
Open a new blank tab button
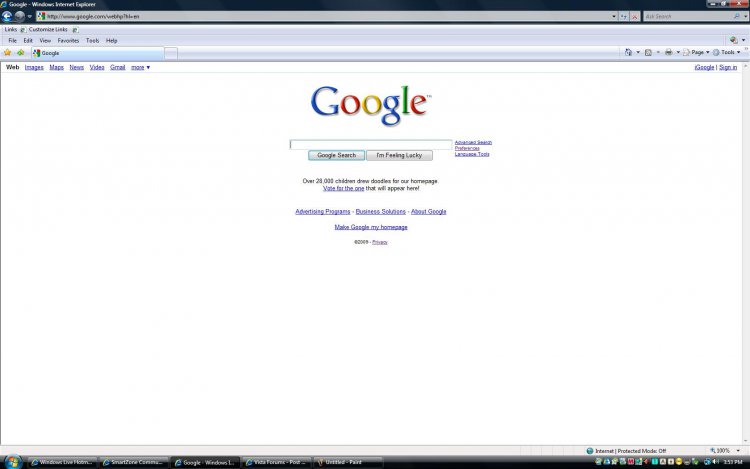coord(171,53)
